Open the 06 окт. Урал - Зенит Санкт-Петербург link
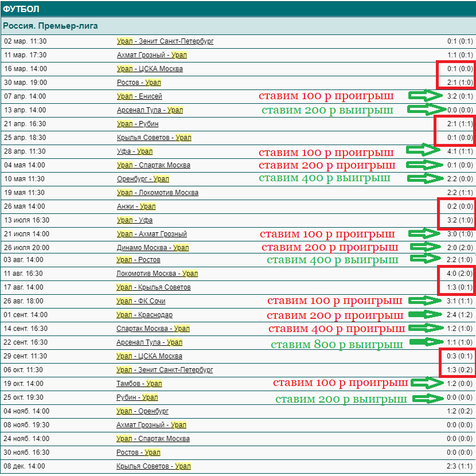Image resolution: width=476 pixels, height=476 pixels. (165, 370)
